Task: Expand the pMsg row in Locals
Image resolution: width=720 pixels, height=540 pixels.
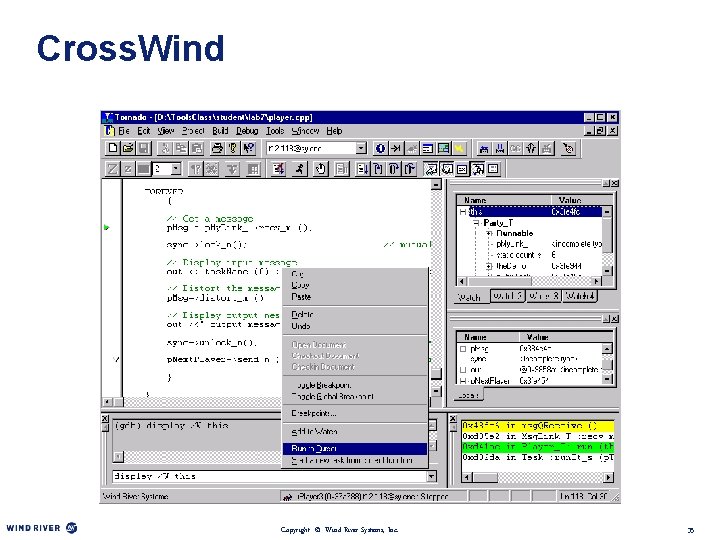Action: (x=463, y=349)
